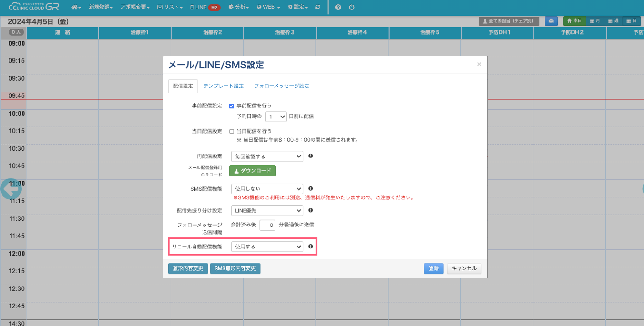The width and height of the screenshot is (644, 326).
Task: Click the green ダウンロード button
Action: point(252,171)
